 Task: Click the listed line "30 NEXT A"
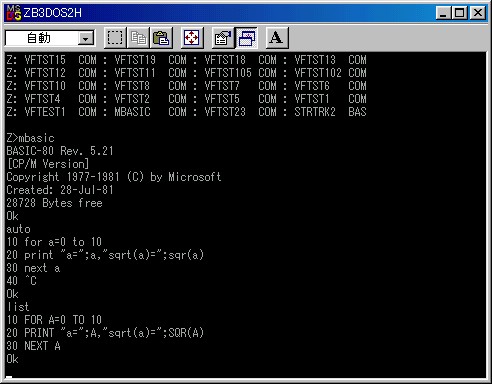point(33,346)
